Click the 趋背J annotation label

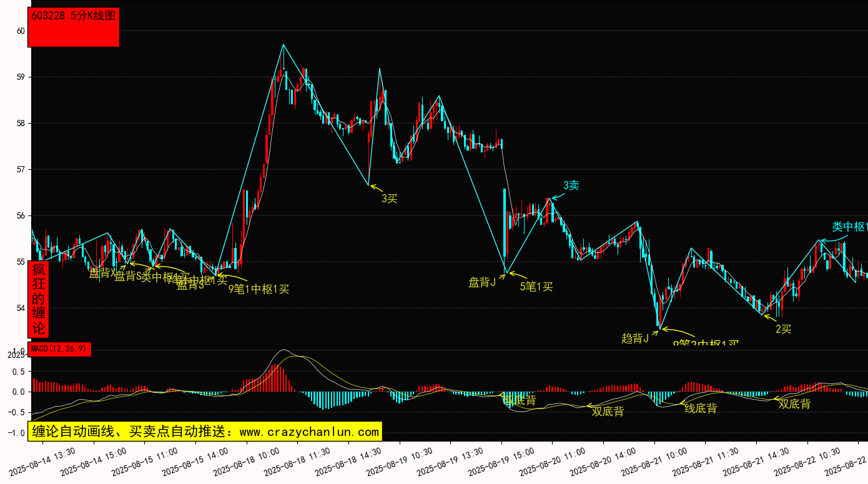click(635, 338)
